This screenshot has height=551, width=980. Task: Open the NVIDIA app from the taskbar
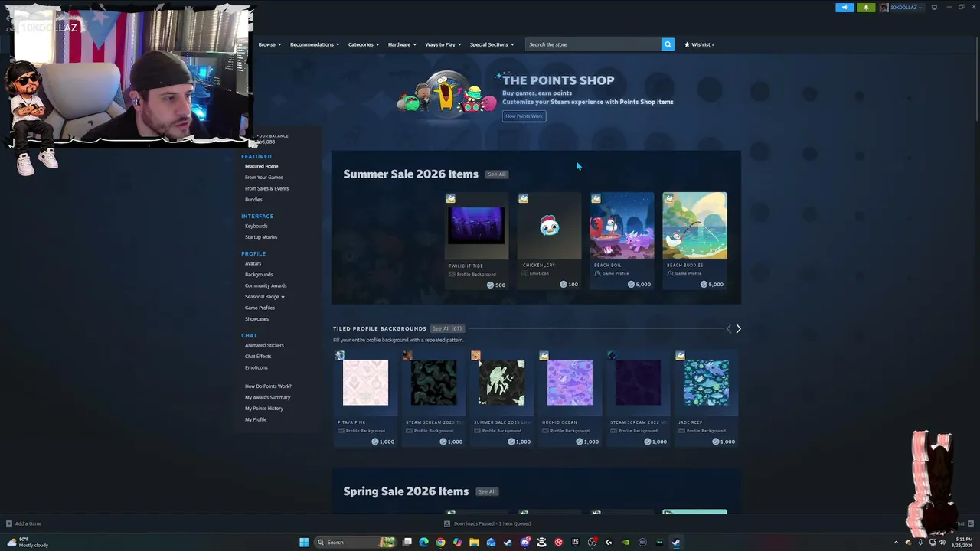[626, 543]
